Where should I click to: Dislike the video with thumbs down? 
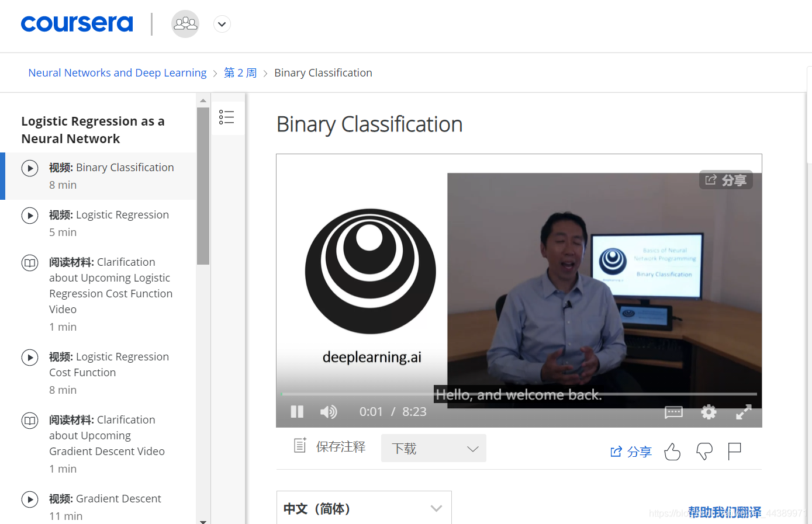[704, 452]
